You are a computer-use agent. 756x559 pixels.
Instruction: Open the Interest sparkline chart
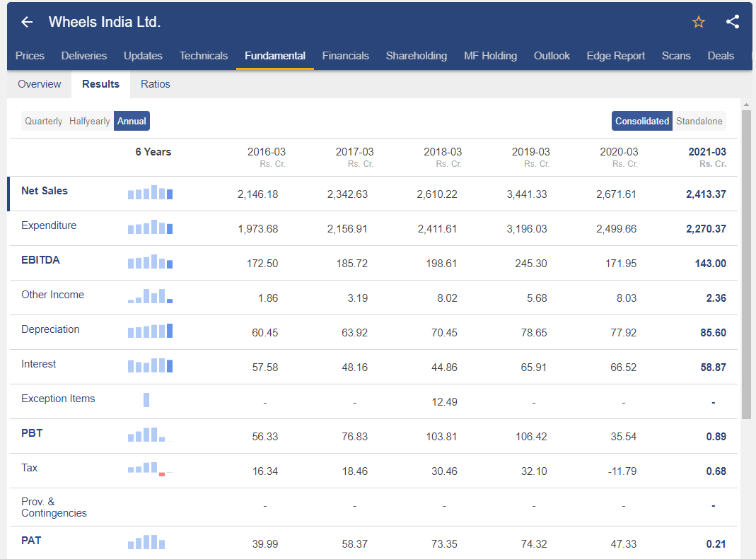point(150,365)
